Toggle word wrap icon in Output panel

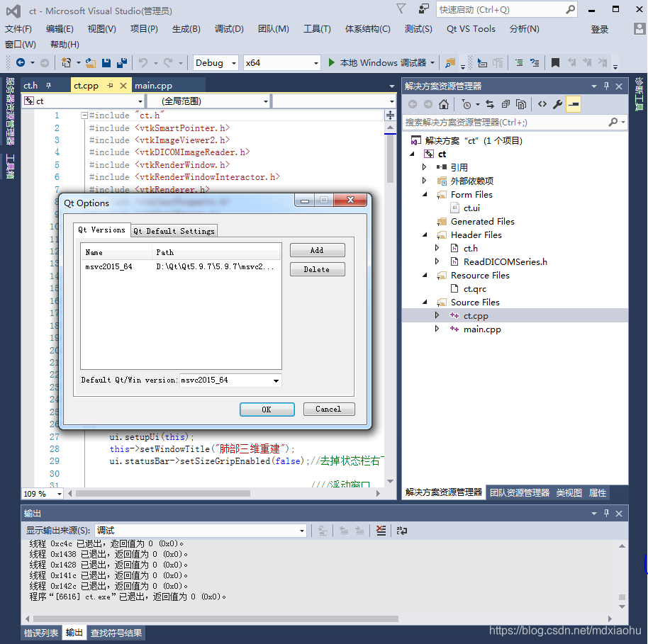(x=402, y=531)
